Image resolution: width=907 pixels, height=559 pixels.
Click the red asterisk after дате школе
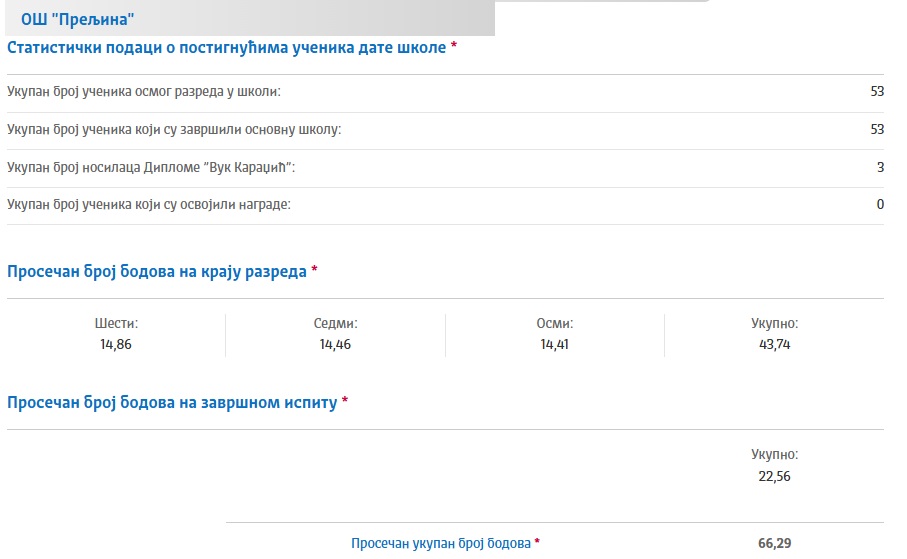pyautogui.click(x=454, y=45)
